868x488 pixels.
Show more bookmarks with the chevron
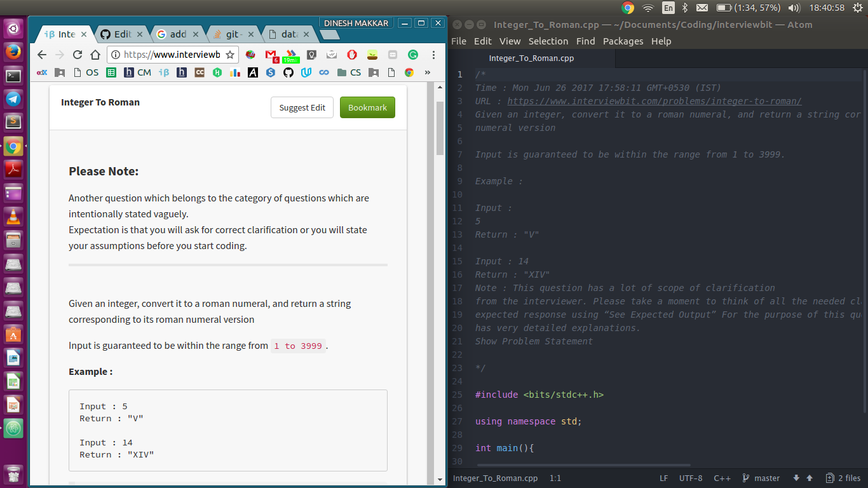click(427, 72)
